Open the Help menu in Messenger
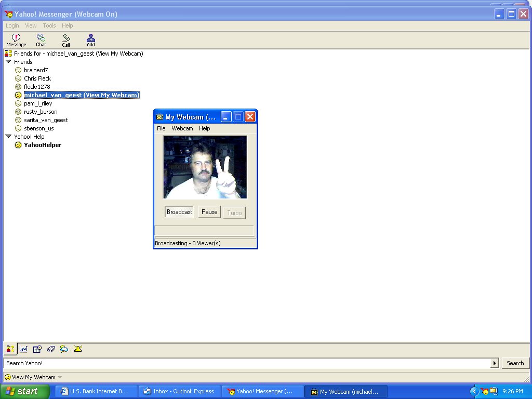 [x=67, y=25]
